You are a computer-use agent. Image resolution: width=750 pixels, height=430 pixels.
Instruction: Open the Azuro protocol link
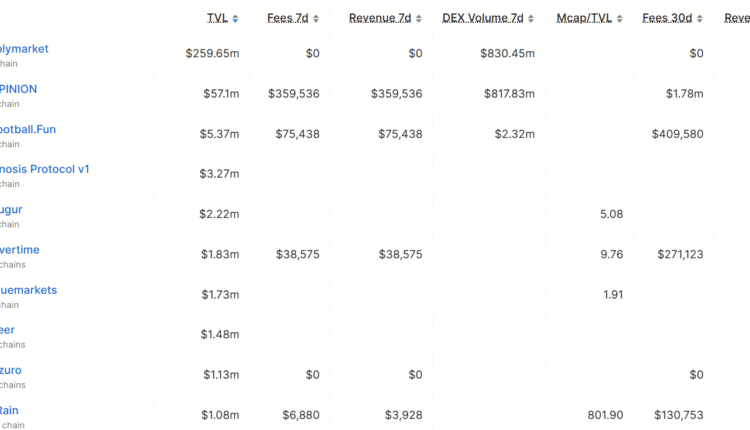click(11, 370)
